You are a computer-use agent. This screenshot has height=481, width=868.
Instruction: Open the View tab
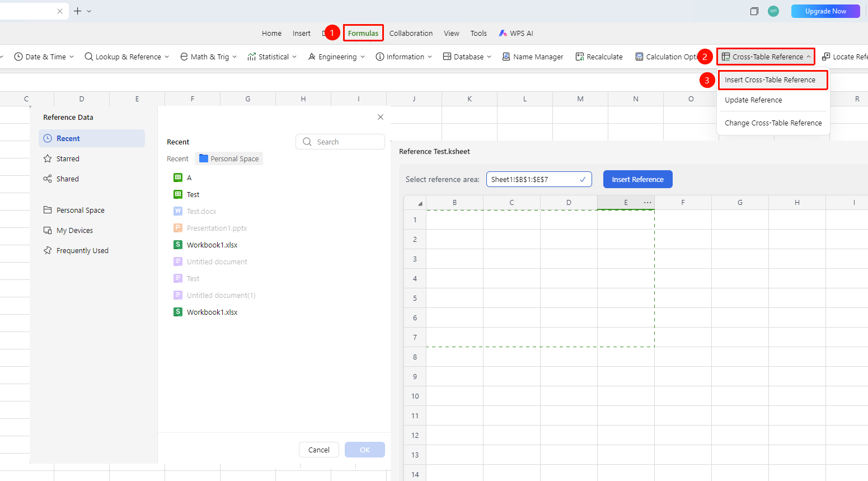click(452, 33)
